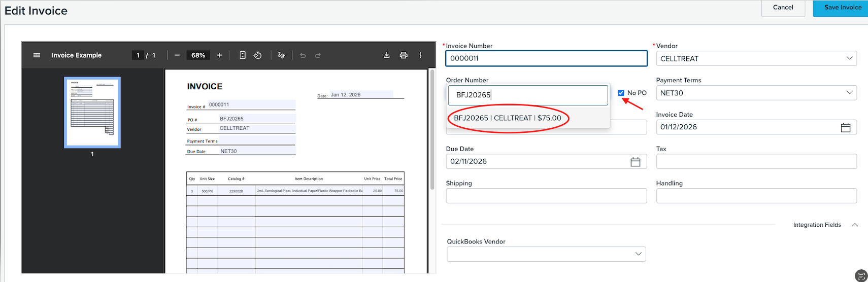868x282 pixels.
Task: Click invoice number 0000011 in the PDF
Action: pos(219,104)
